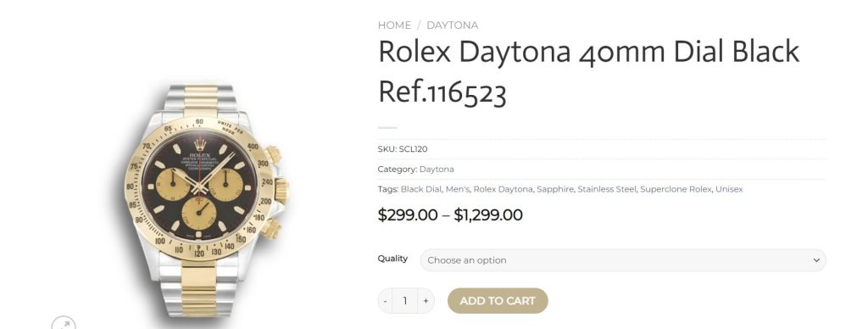This screenshot has width=868, height=329.
Task: Click the price range text
Action: pos(450,215)
